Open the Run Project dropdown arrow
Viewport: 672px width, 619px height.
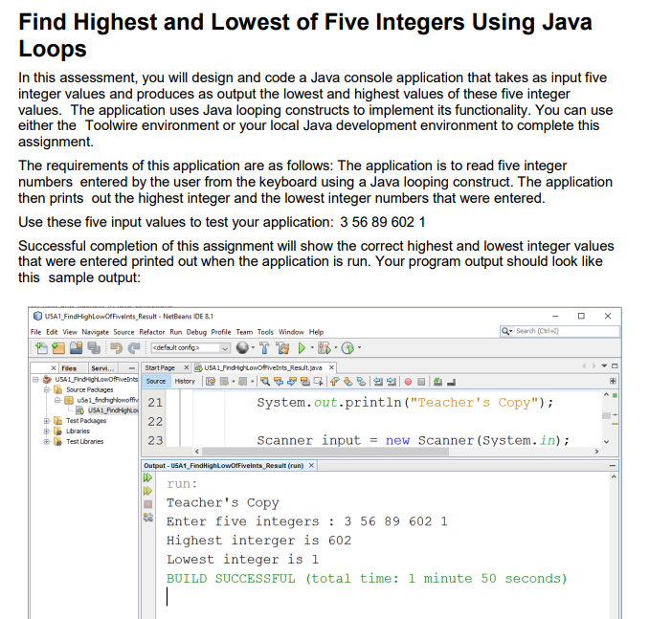312,347
